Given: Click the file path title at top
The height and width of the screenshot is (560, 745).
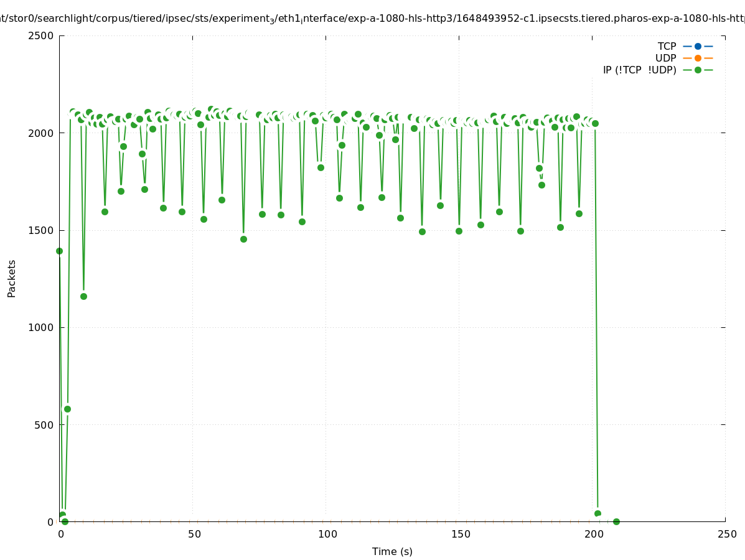Looking at the screenshot, I should (x=372, y=19).
